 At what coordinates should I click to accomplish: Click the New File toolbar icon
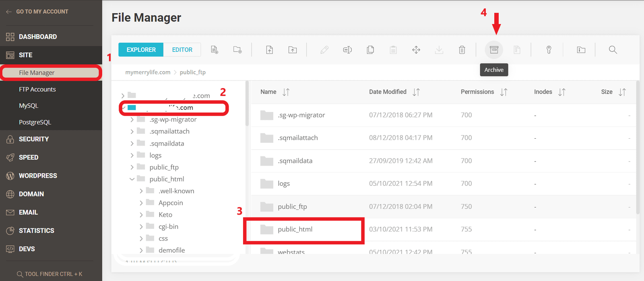215,50
